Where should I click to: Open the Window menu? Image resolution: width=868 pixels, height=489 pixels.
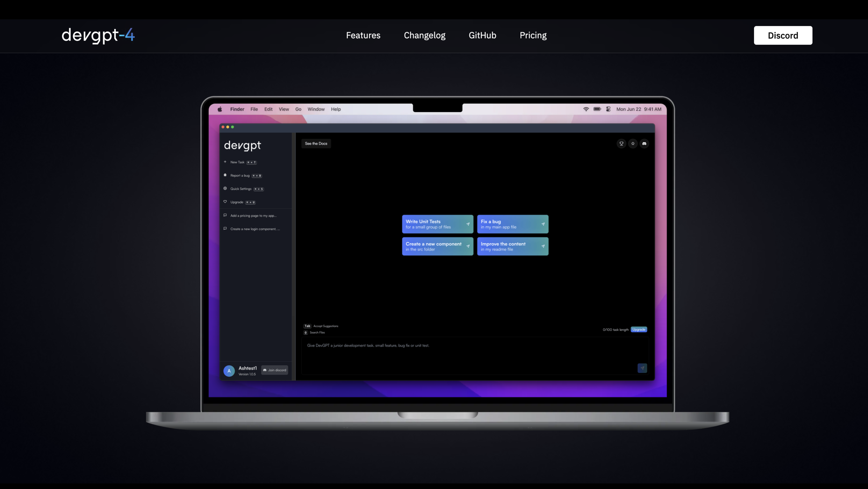pos(316,109)
